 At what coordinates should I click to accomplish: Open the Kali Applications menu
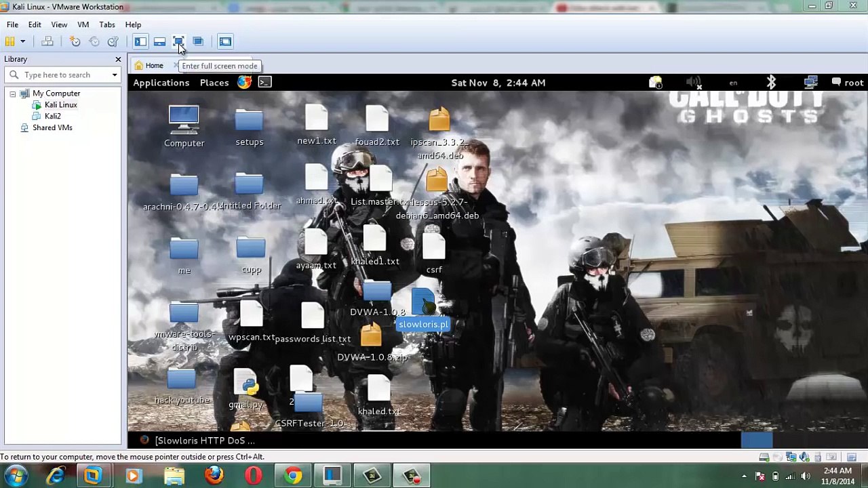[161, 83]
